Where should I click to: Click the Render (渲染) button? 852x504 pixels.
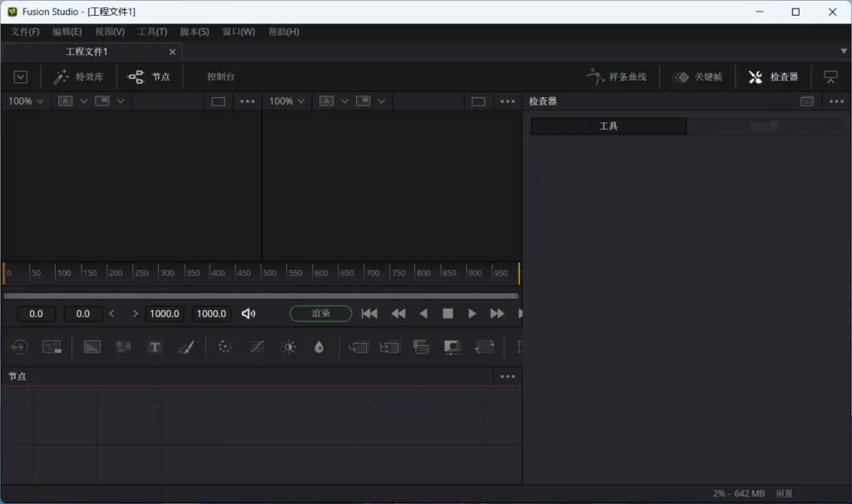point(320,314)
